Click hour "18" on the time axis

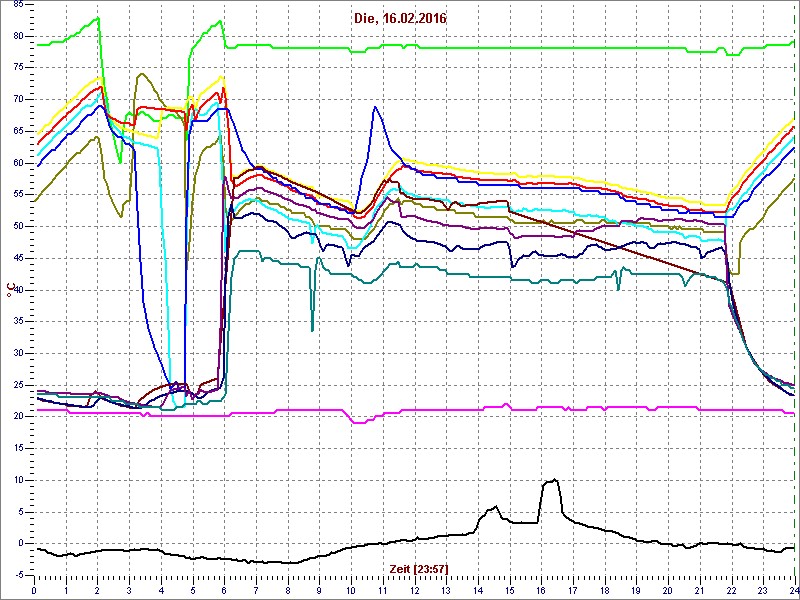point(605,591)
